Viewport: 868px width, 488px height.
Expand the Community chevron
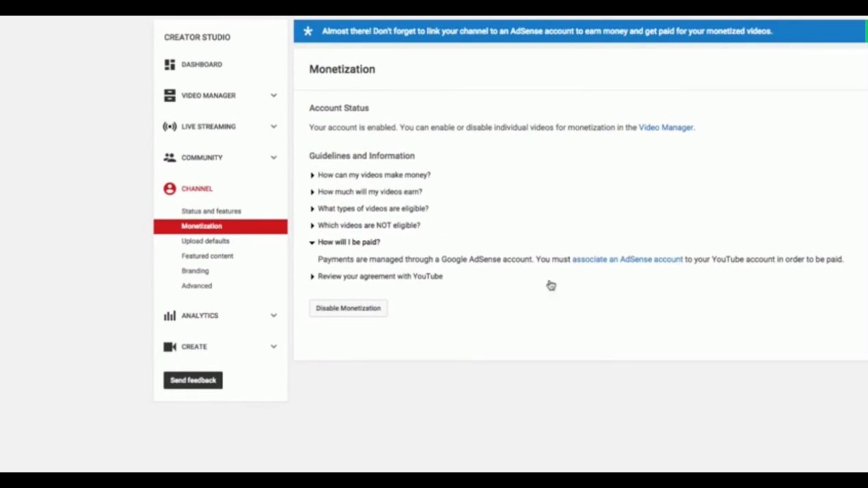(274, 158)
